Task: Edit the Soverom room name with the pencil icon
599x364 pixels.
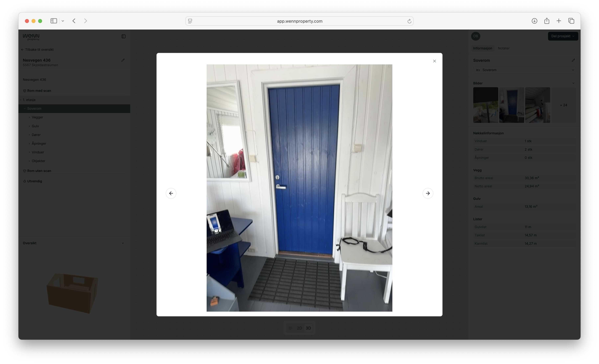Action: 573,60
